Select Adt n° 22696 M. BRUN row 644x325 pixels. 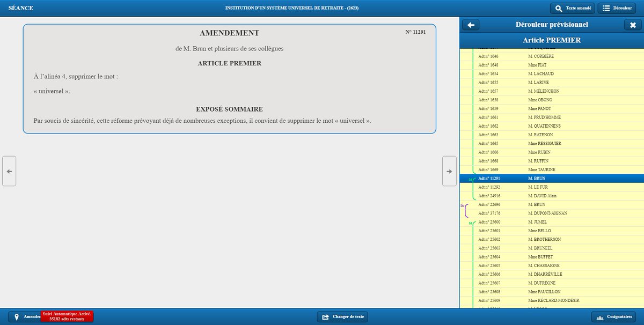pyautogui.click(x=552, y=204)
